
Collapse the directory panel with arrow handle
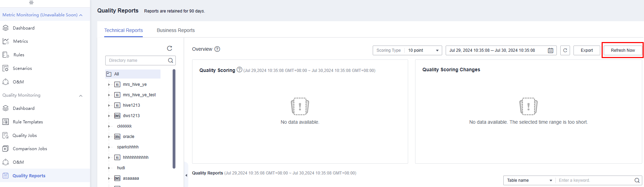(x=186, y=175)
